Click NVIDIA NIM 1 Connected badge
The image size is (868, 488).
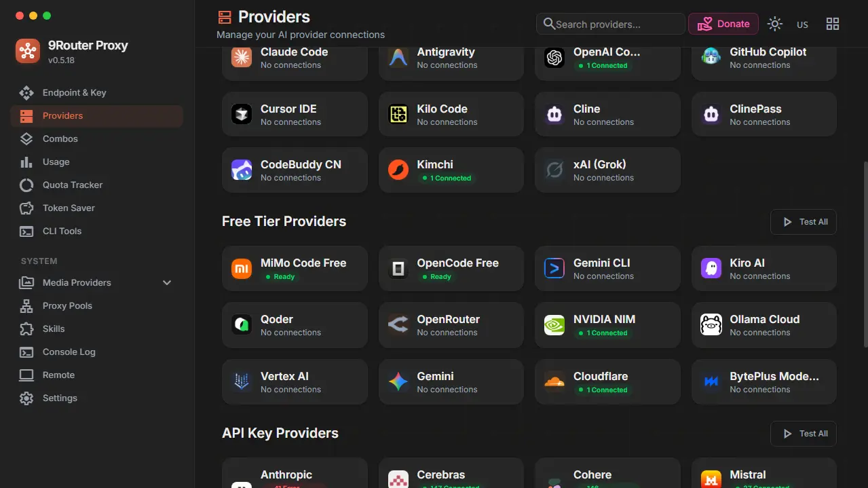603,333
